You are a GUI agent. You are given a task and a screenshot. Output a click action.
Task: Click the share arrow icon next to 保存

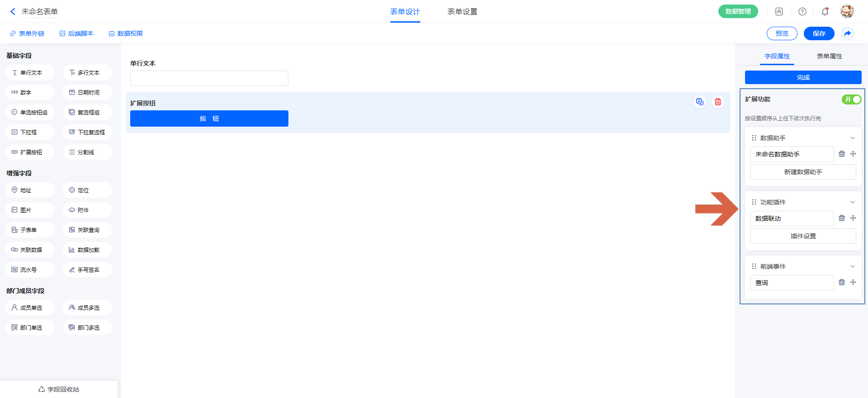pos(848,33)
